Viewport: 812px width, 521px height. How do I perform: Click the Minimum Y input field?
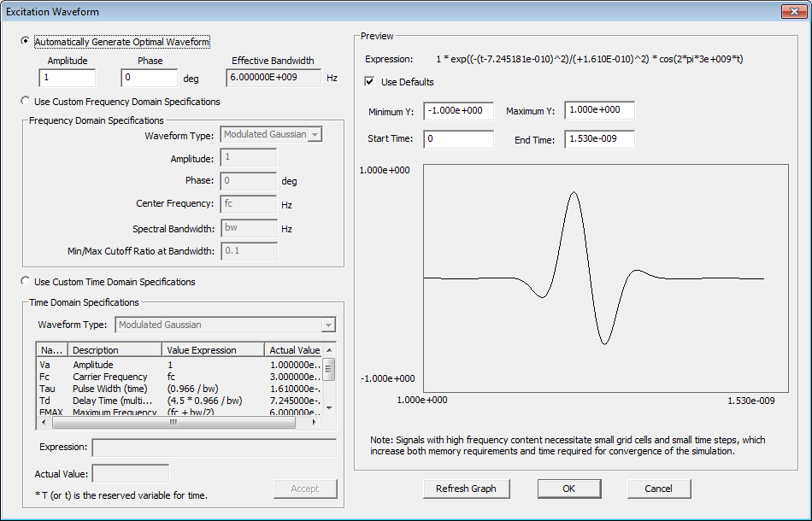click(x=457, y=111)
